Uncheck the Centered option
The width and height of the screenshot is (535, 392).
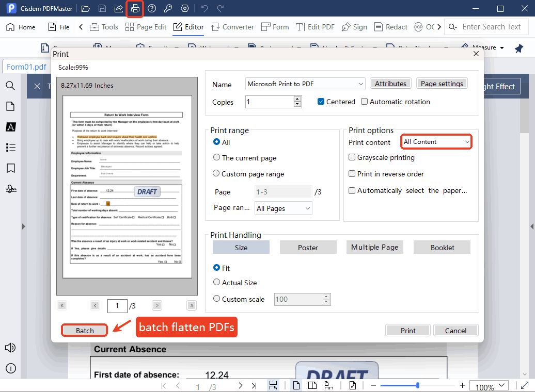point(321,102)
